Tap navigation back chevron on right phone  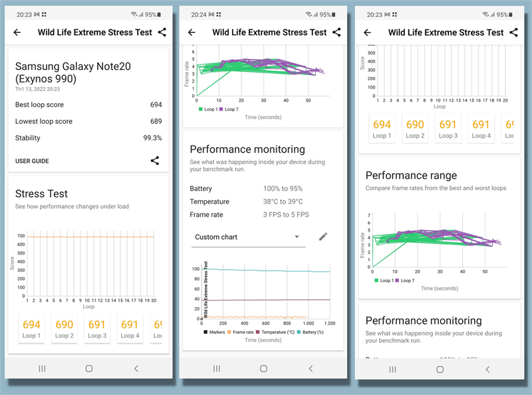[x=487, y=370]
